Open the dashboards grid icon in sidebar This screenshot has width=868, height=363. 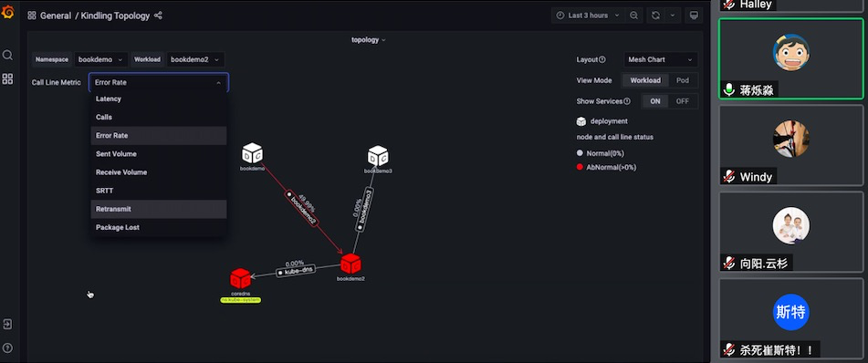pyautogui.click(x=7, y=78)
